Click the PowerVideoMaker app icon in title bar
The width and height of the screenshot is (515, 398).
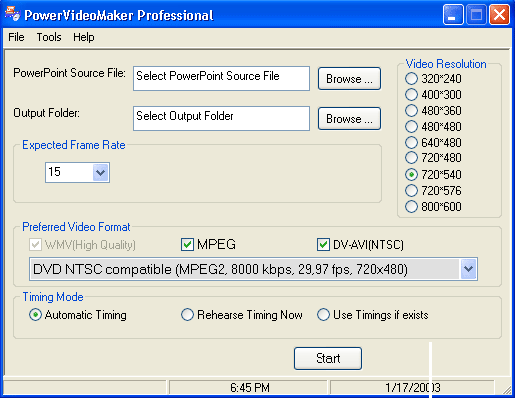click(x=12, y=14)
